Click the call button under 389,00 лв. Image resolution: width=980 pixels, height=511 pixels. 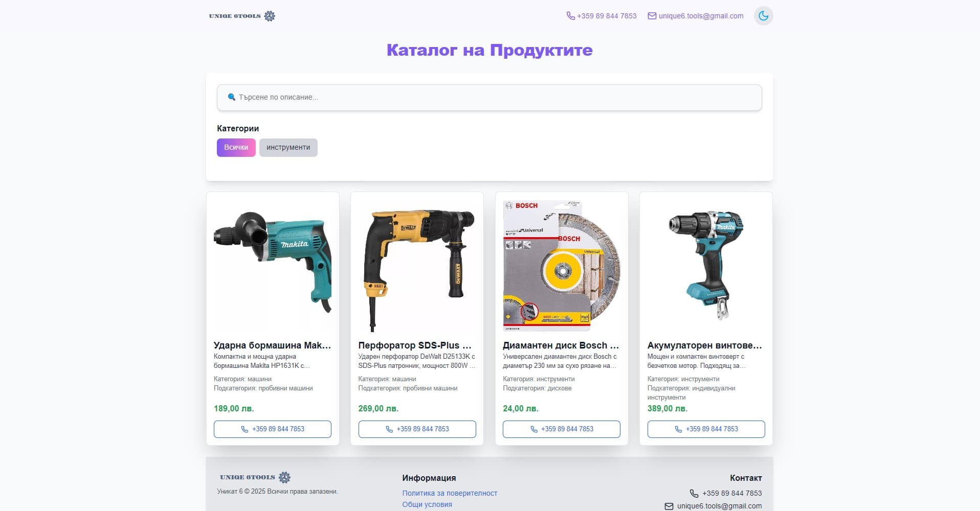[x=706, y=429]
